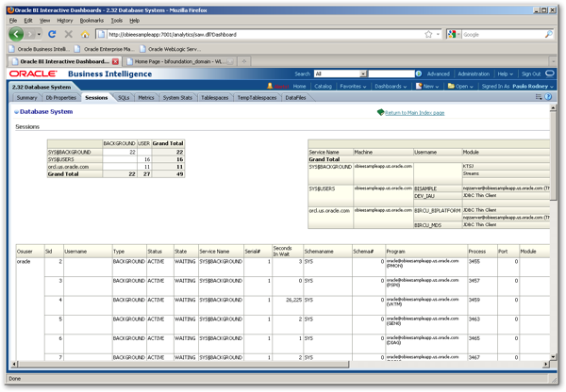Switch to the Summary tab
Image resolution: width=566 pixels, height=392 pixels.
[x=26, y=98]
